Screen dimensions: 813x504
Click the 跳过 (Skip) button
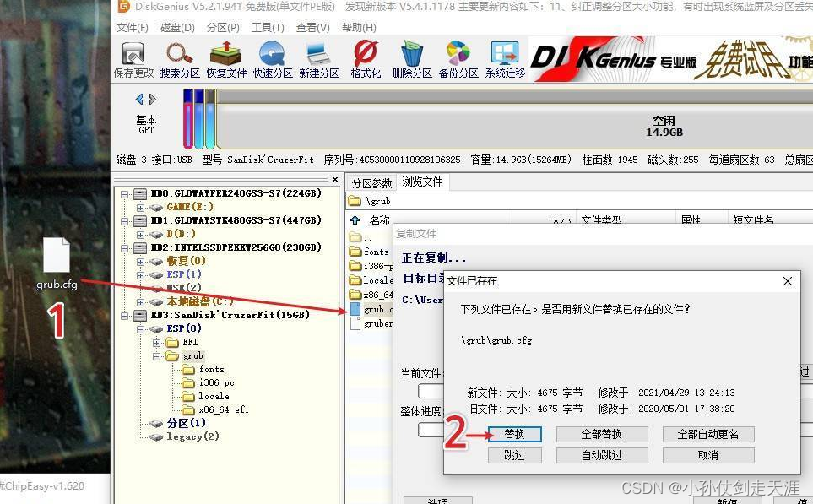(514, 455)
